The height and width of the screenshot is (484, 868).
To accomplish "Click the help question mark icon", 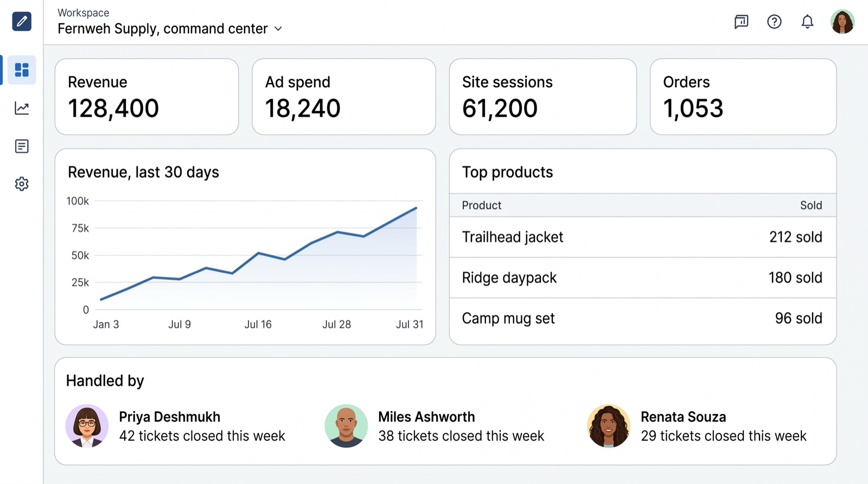I will click(x=774, y=22).
